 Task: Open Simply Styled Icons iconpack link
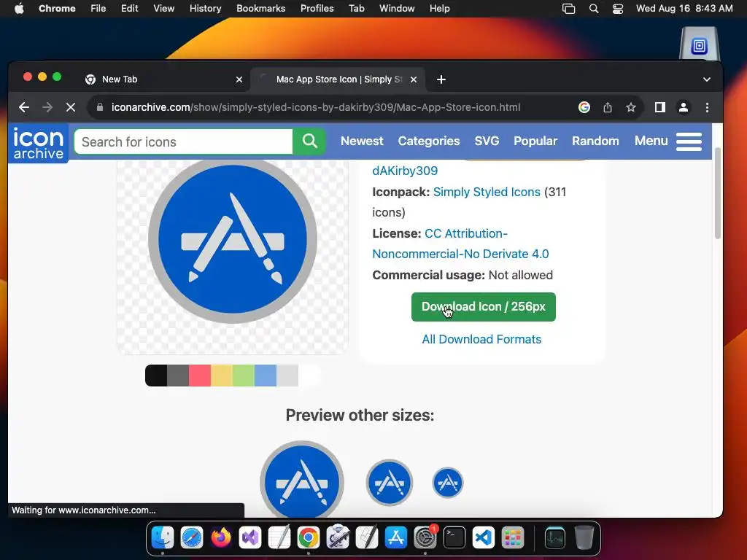pos(487,192)
